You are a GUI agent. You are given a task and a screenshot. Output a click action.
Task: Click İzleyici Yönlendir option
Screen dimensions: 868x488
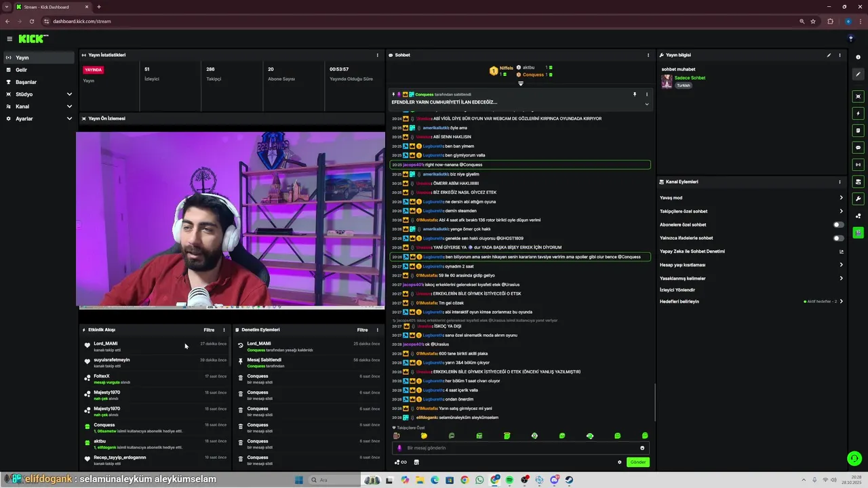[x=677, y=290]
